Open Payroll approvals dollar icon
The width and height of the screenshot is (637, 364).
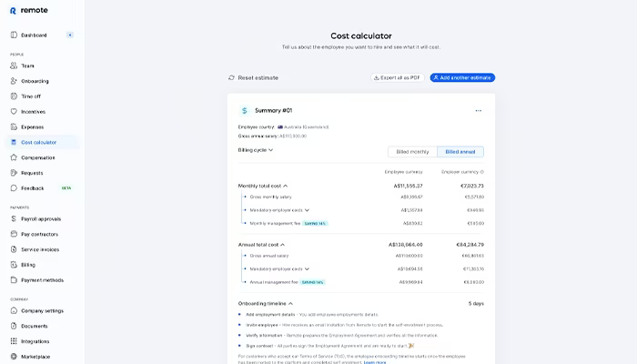click(14, 218)
